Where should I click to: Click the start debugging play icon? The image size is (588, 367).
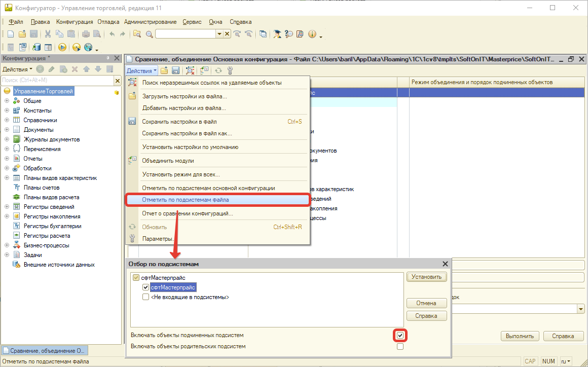pyautogui.click(x=62, y=47)
